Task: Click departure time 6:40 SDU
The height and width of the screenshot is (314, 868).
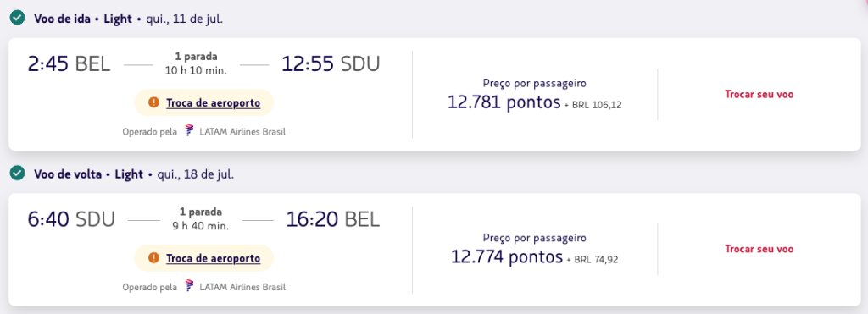Action: pyautogui.click(x=71, y=219)
